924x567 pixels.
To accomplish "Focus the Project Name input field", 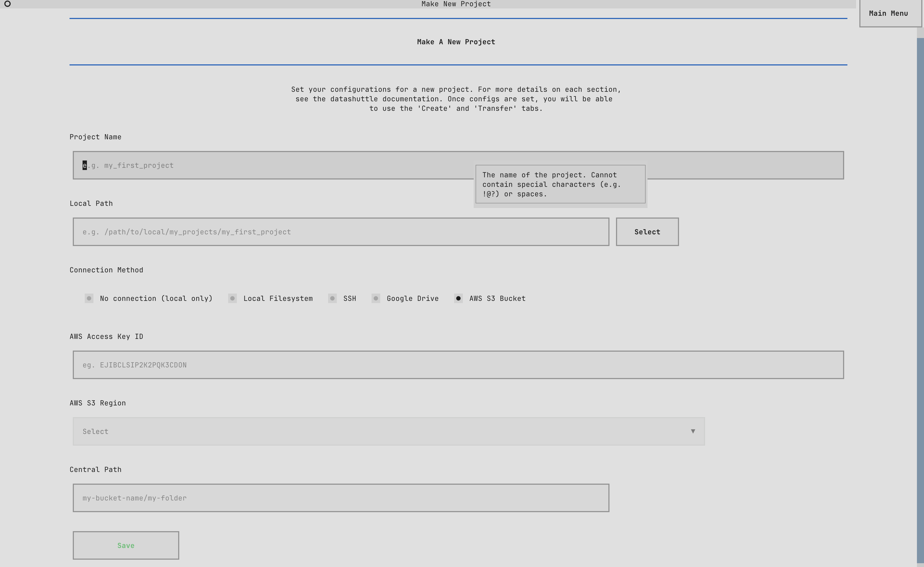I will [x=458, y=165].
